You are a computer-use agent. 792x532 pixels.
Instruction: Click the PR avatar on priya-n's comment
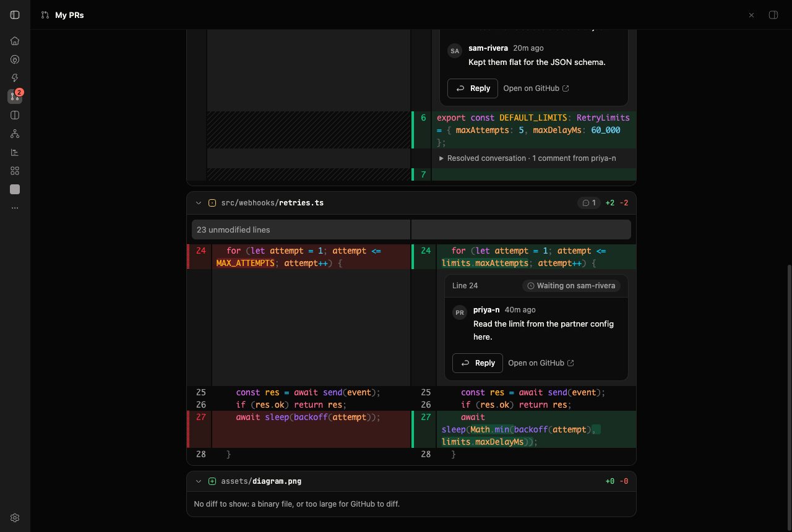(x=460, y=312)
